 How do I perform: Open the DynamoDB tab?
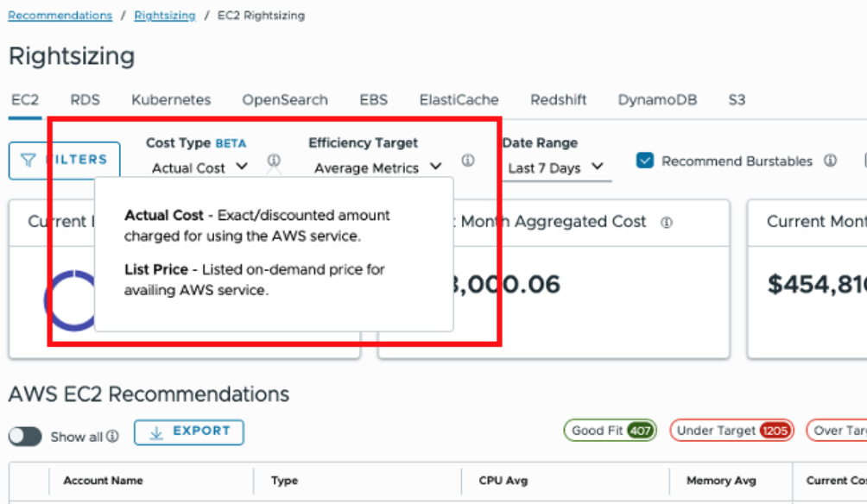(x=657, y=100)
